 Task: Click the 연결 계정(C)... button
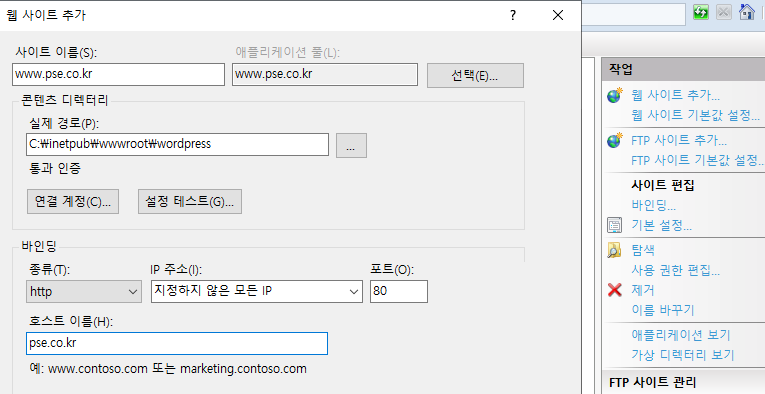coord(73,201)
